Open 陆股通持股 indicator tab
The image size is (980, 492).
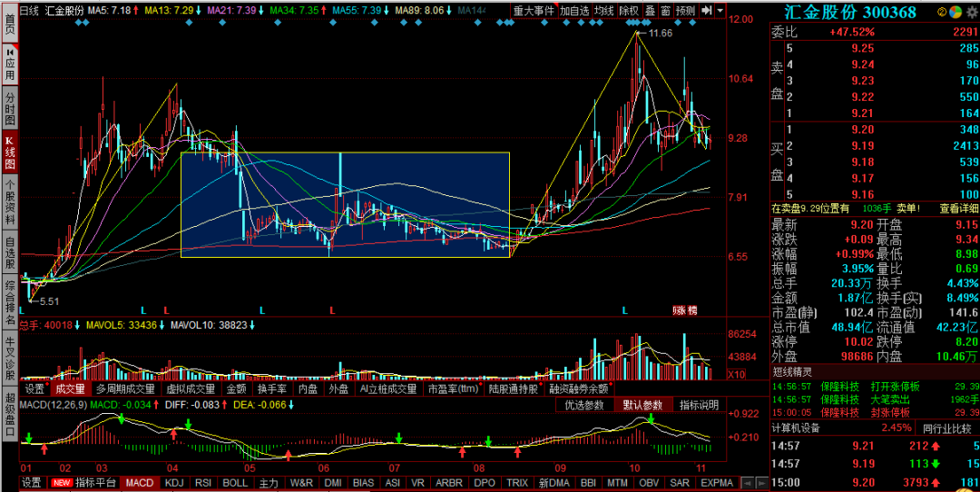[x=515, y=389]
